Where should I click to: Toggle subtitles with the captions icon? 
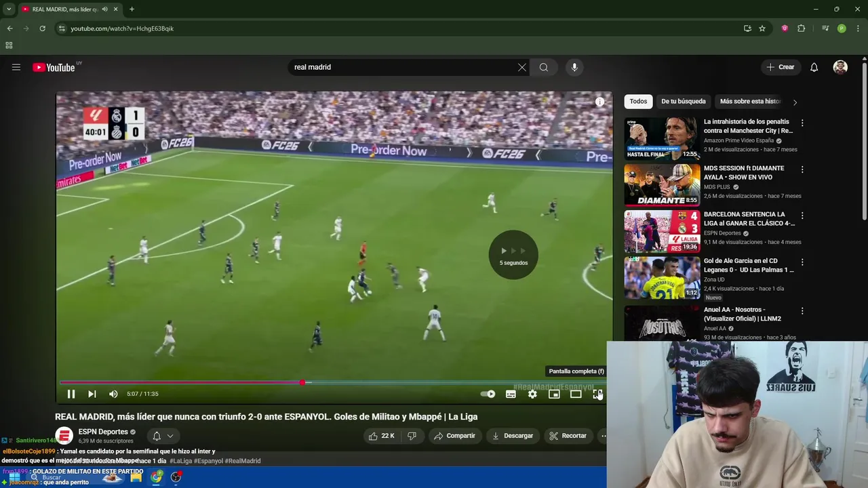[x=511, y=394]
